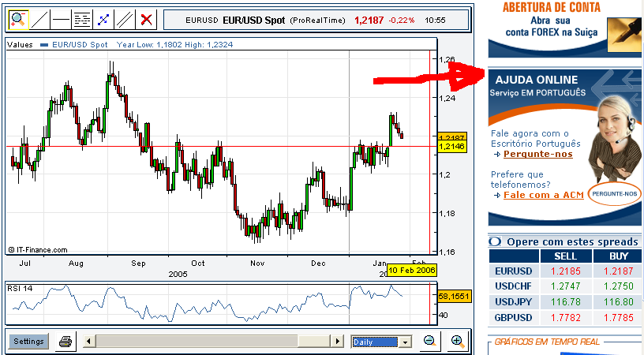Zoom in with the plus magnifier

click(458, 341)
